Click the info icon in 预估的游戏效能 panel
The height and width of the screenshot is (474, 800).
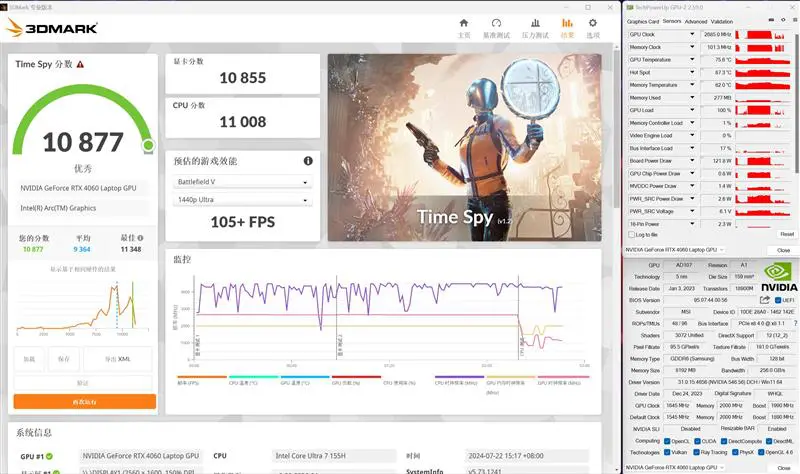pos(308,161)
